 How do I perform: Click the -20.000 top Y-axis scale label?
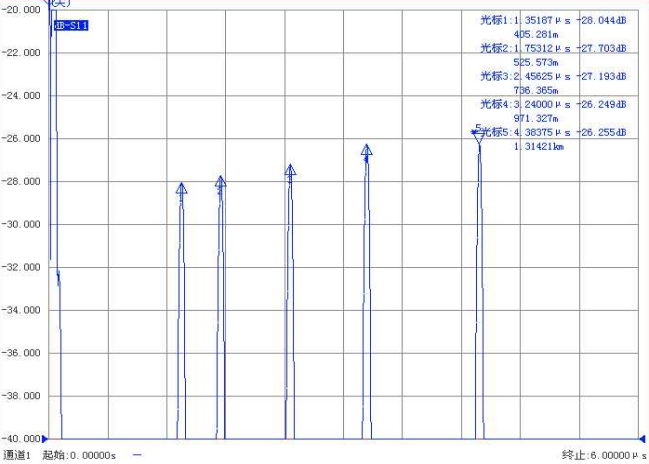(x=23, y=9)
